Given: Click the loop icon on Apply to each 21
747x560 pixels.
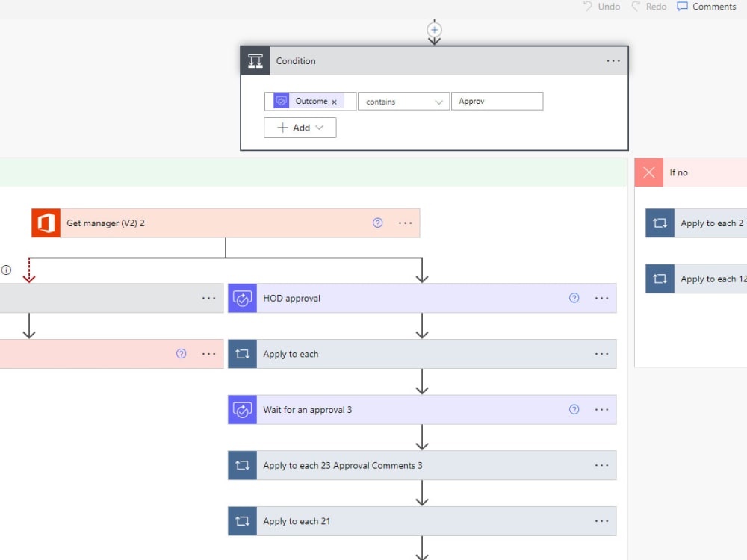Looking at the screenshot, I should pyautogui.click(x=242, y=520).
